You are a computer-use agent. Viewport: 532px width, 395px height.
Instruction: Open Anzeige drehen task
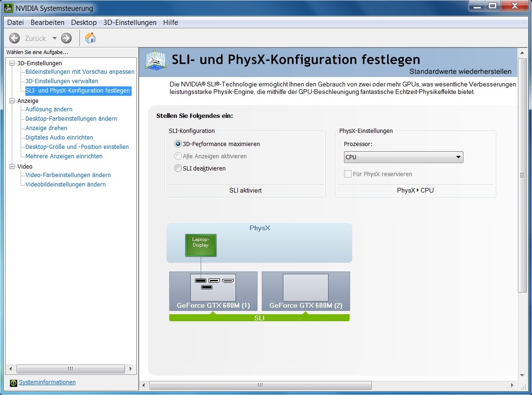coord(46,128)
